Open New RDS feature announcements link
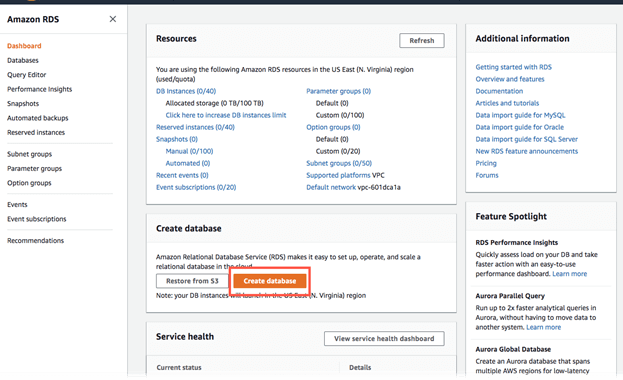 click(x=526, y=151)
